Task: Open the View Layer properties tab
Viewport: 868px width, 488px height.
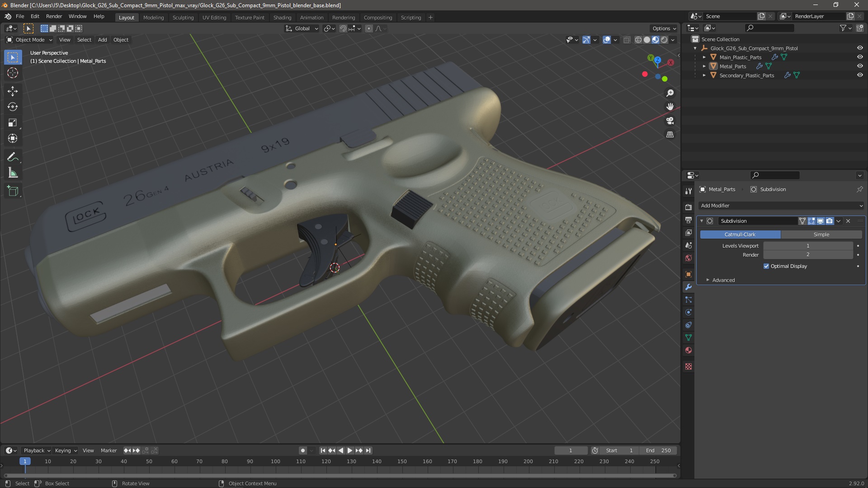Action: (689, 233)
